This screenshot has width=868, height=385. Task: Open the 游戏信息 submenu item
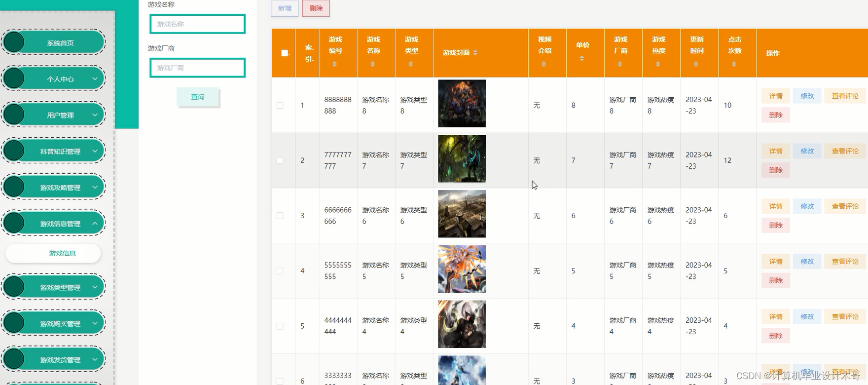pyautogui.click(x=53, y=253)
